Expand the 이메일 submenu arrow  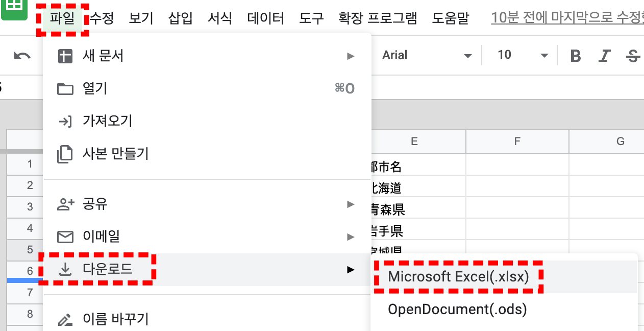point(351,237)
